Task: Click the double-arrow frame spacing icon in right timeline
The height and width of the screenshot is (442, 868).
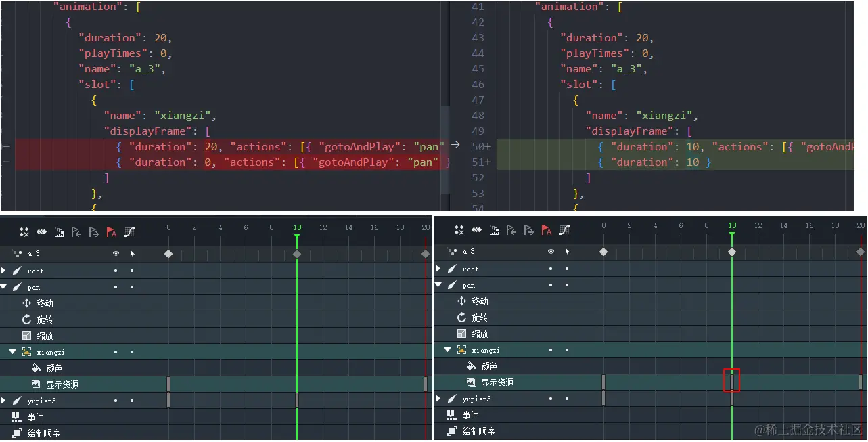Action: (477, 230)
